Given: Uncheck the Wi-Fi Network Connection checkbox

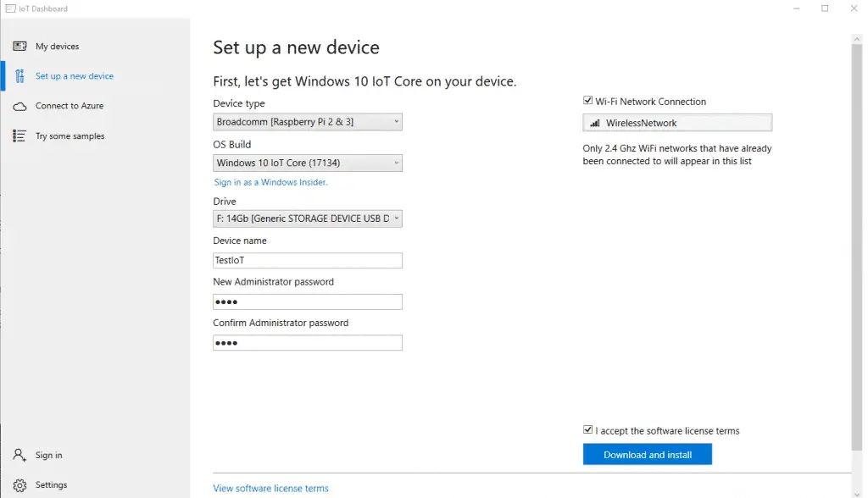Looking at the screenshot, I should (588, 101).
